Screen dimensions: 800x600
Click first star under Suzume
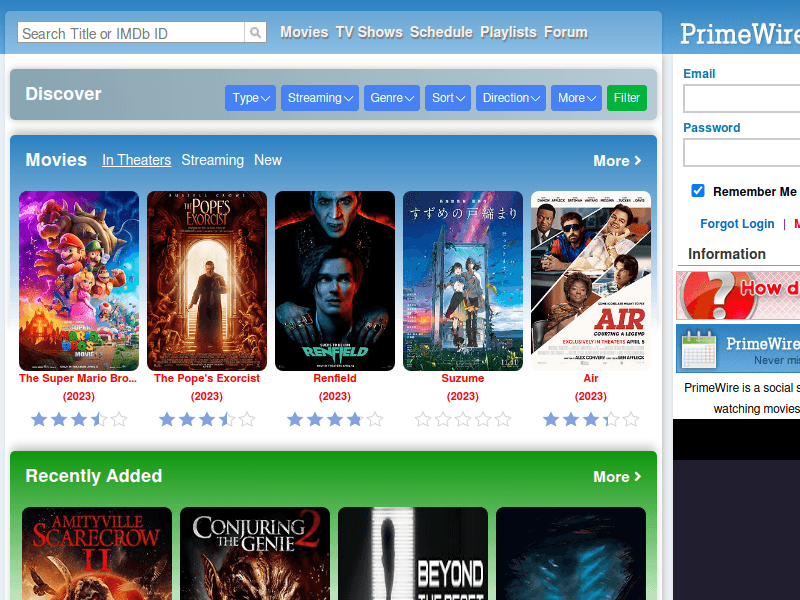tap(423, 420)
